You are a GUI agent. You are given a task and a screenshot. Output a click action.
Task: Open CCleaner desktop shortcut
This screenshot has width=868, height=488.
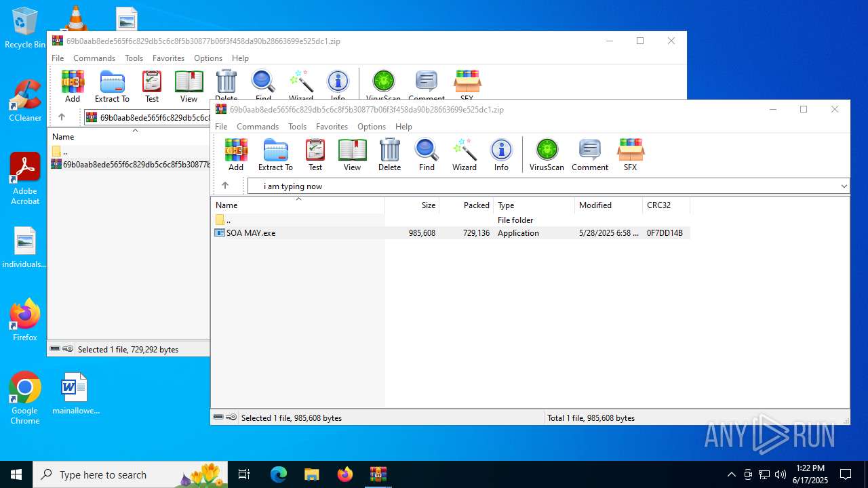(25, 101)
